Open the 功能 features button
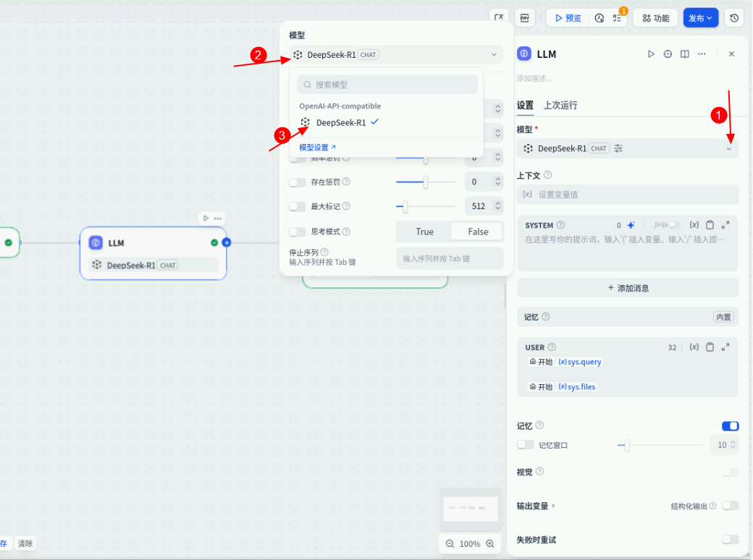The image size is (753, 560). point(655,18)
